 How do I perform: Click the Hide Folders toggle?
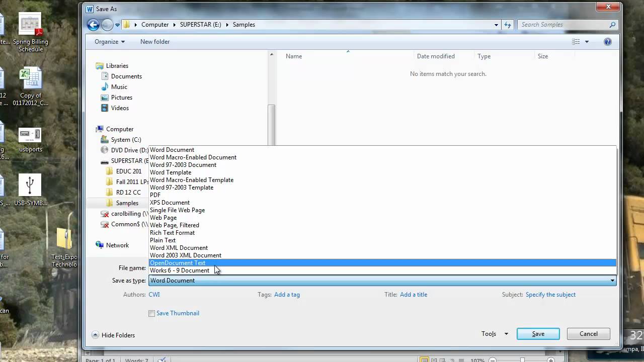(x=113, y=335)
